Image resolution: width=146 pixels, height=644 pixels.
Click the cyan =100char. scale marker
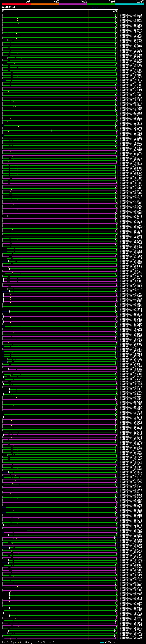pyautogui.click(x=102, y=642)
